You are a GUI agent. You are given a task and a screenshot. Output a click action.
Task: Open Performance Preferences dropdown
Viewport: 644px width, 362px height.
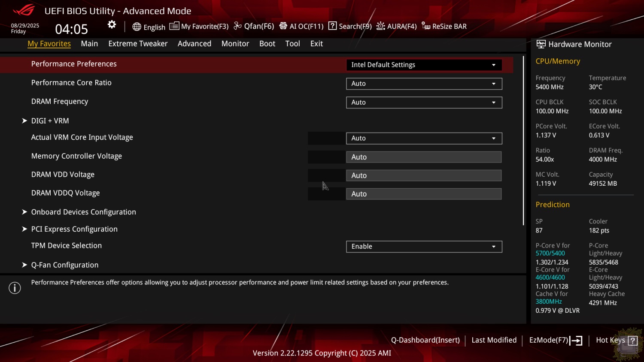(424, 65)
